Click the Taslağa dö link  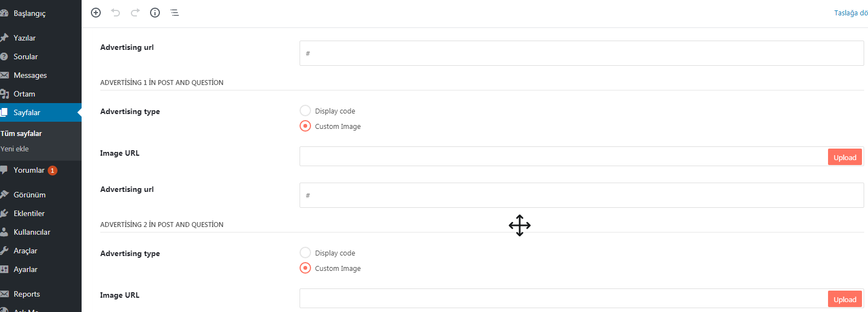tap(850, 13)
